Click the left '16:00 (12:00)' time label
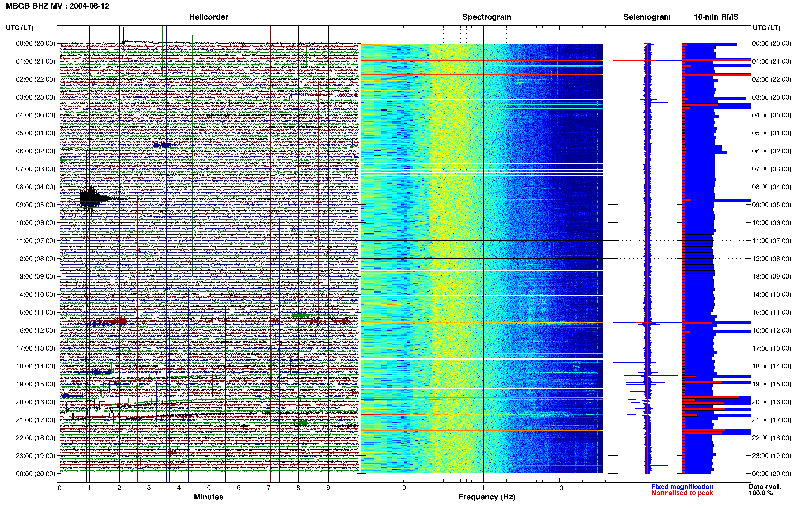Viewport: 812px width, 508px height. pyautogui.click(x=36, y=330)
